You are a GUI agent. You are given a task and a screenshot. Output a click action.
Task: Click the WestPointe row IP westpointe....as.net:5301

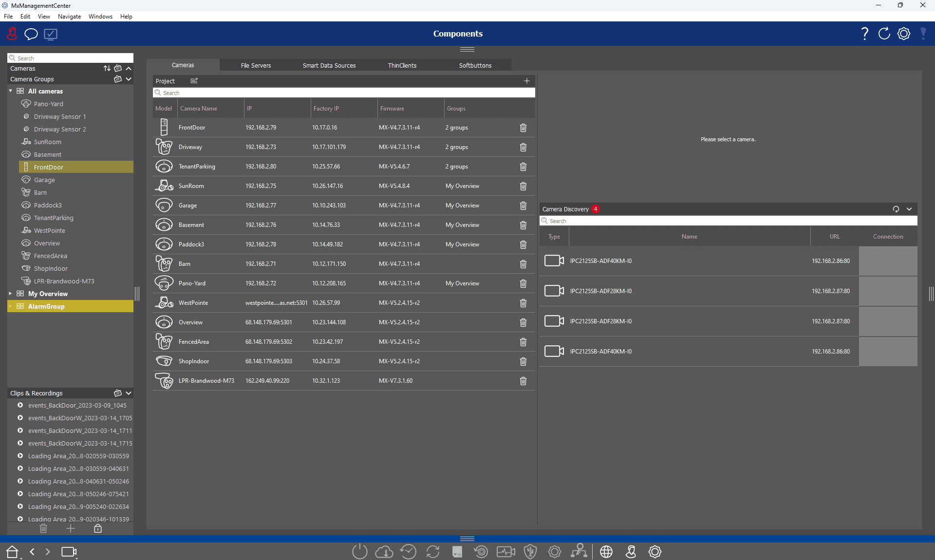point(276,303)
